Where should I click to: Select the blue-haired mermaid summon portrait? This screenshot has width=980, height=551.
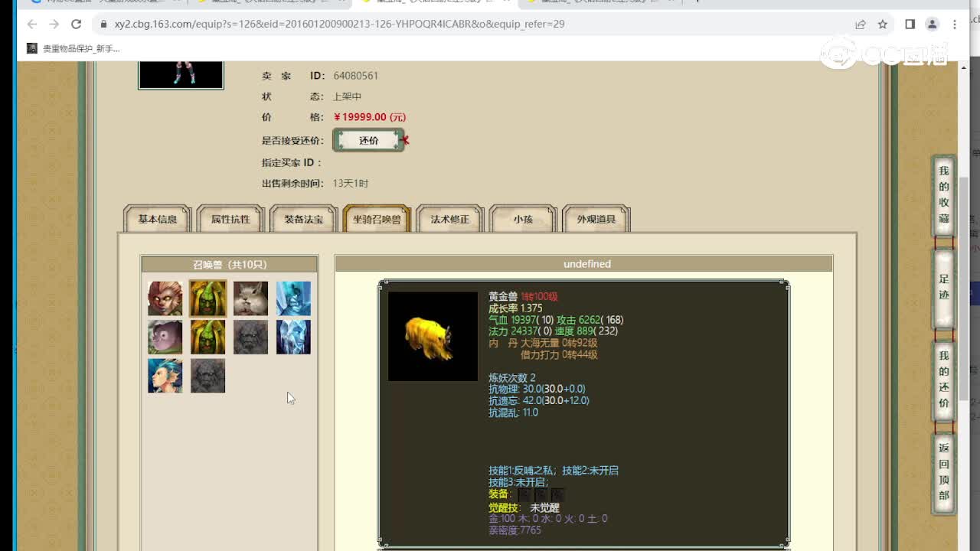[165, 376]
